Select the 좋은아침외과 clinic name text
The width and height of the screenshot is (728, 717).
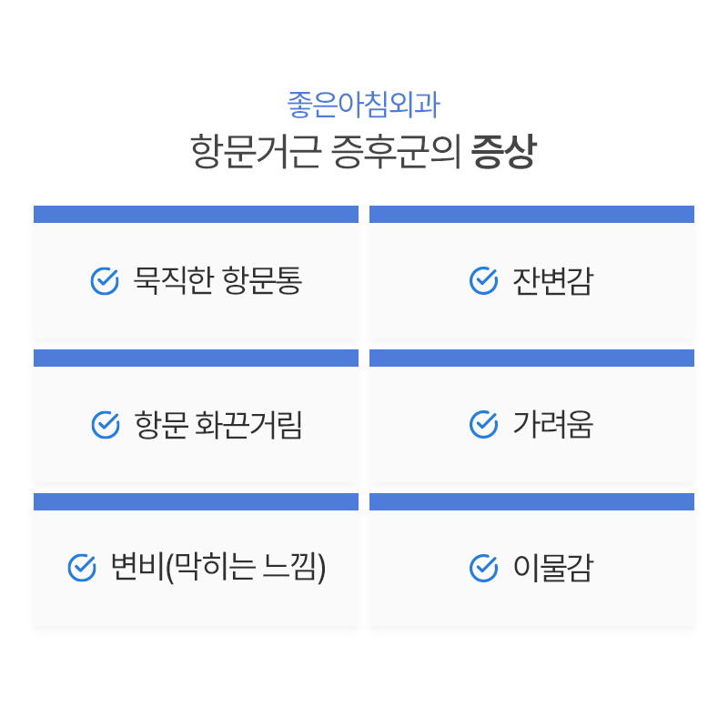[363, 105]
